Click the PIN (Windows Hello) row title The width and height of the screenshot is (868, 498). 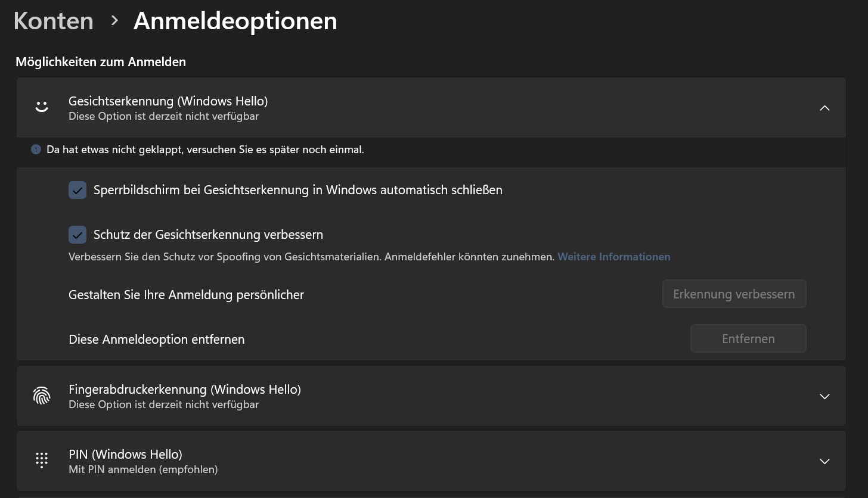[x=125, y=455]
